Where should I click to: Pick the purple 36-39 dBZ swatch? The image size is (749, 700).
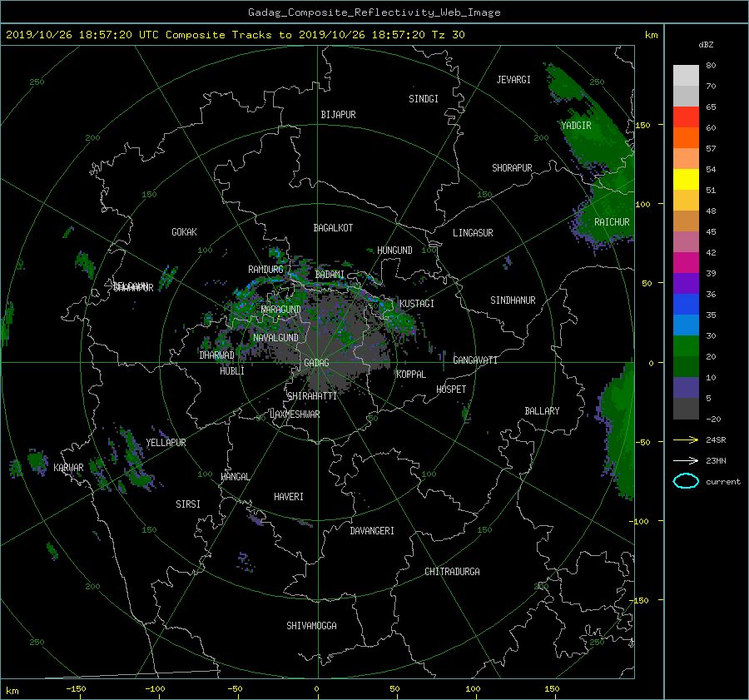point(686,283)
